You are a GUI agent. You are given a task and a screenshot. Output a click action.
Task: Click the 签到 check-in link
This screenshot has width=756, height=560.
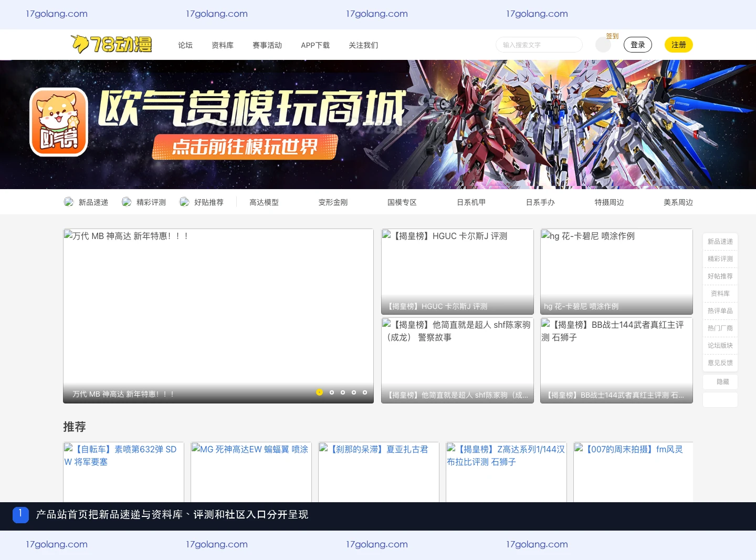[613, 36]
